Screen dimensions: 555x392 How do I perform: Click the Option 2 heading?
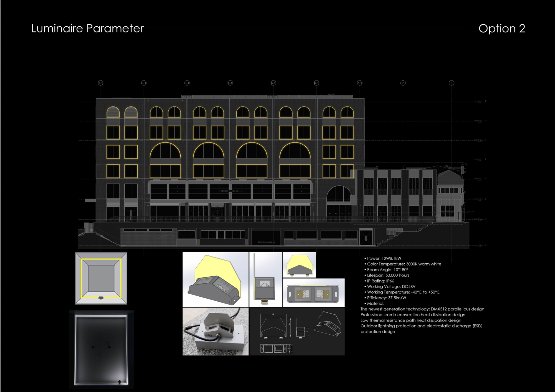point(501,28)
